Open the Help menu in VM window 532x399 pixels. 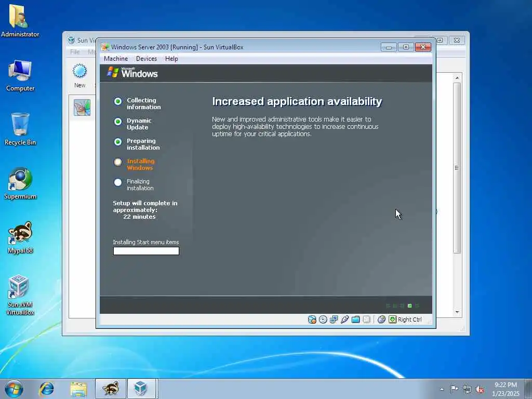(x=171, y=59)
